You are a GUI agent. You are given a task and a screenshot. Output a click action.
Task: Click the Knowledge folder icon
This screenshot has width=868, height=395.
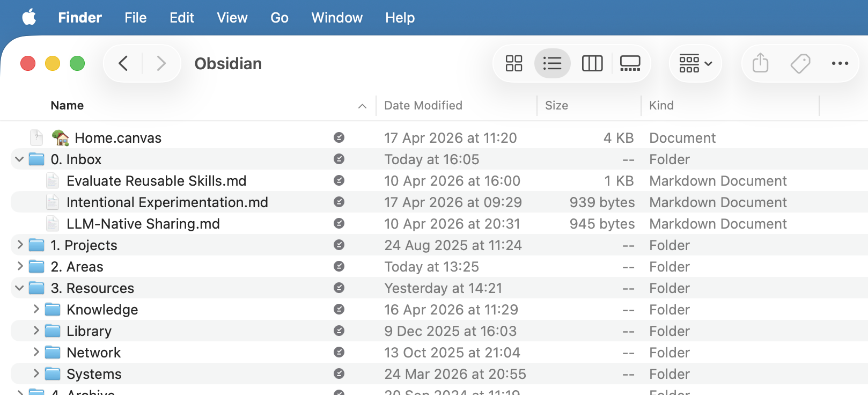pyautogui.click(x=53, y=309)
